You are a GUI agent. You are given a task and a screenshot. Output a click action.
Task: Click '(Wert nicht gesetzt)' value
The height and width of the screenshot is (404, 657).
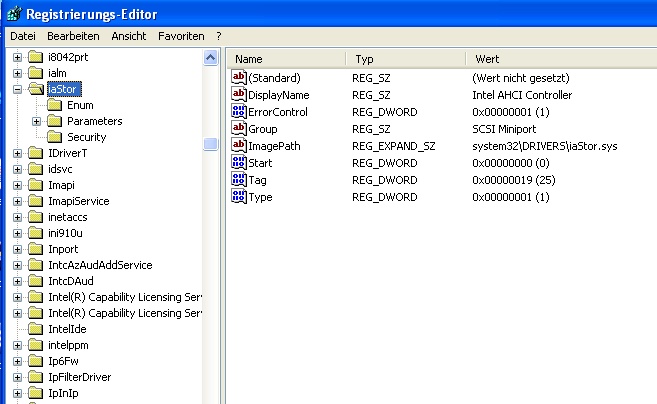tap(521, 78)
